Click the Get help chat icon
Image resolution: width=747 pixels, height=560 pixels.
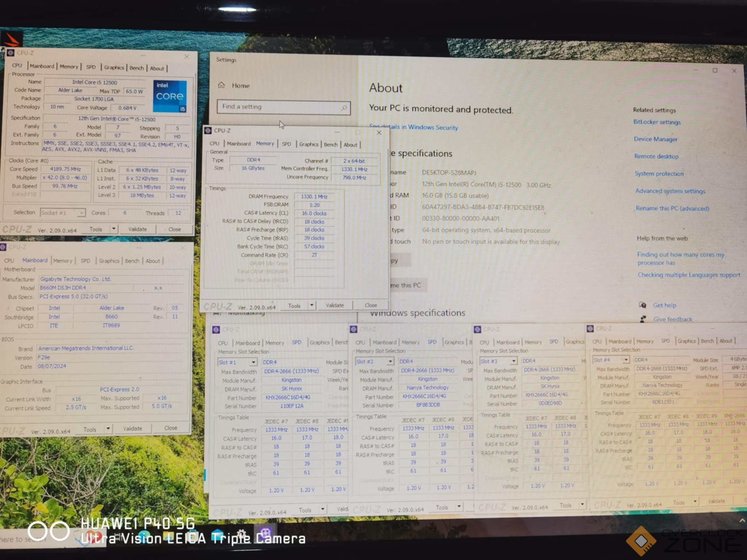[x=643, y=305]
